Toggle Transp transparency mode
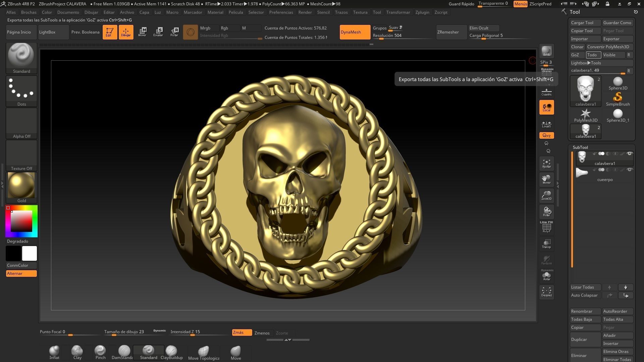 click(x=546, y=244)
